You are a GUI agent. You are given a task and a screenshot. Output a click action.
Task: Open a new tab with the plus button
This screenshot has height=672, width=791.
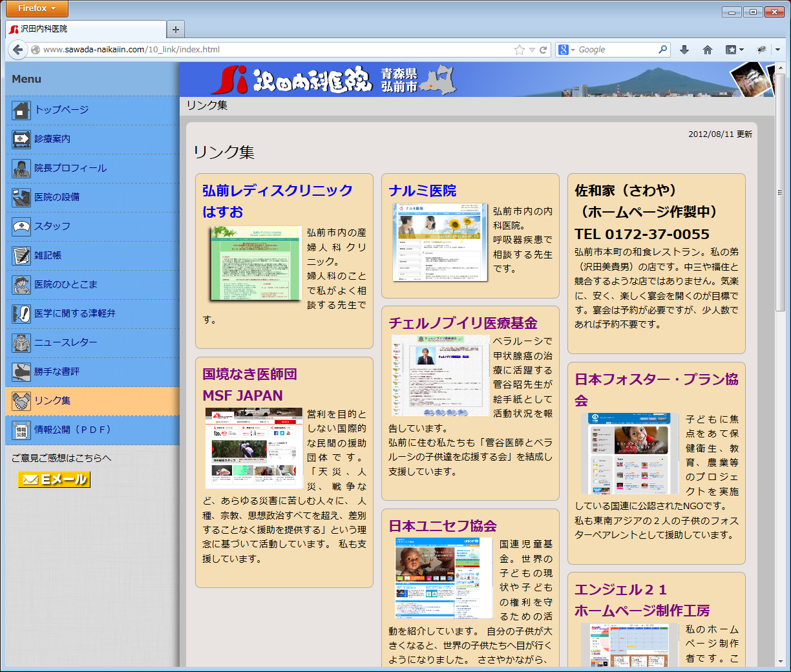pyautogui.click(x=175, y=29)
